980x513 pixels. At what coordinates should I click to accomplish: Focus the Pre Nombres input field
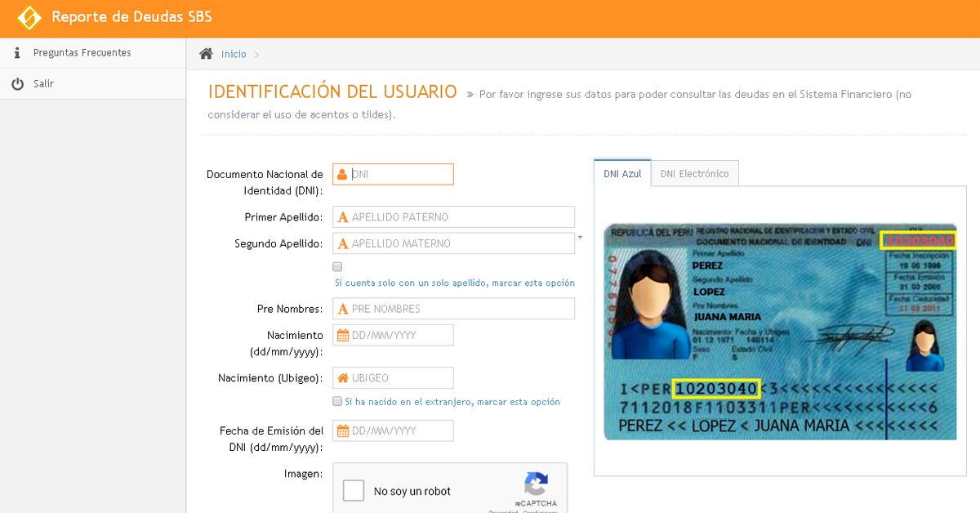[x=453, y=309]
